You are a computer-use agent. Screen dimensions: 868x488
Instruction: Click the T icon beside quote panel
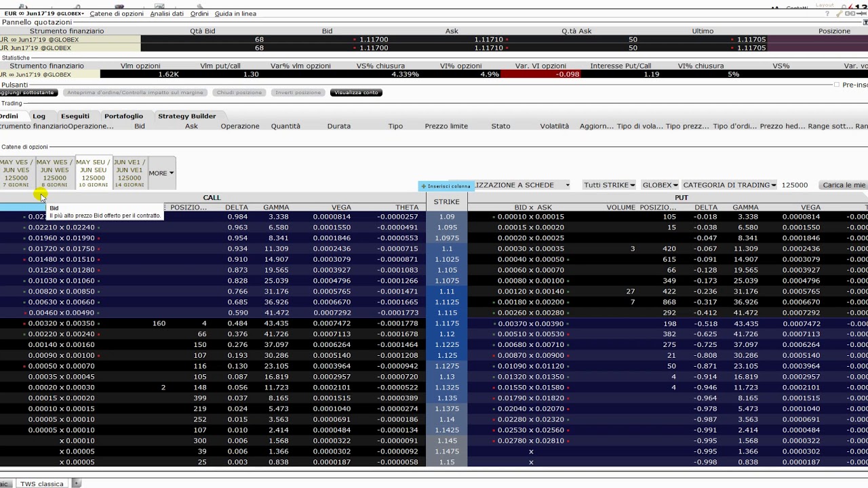pos(865,22)
